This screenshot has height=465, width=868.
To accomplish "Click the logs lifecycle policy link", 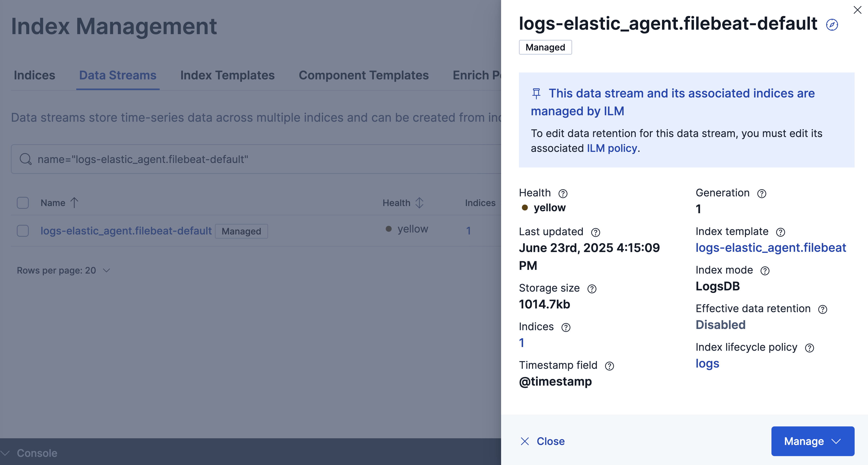I will tap(707, 363).
